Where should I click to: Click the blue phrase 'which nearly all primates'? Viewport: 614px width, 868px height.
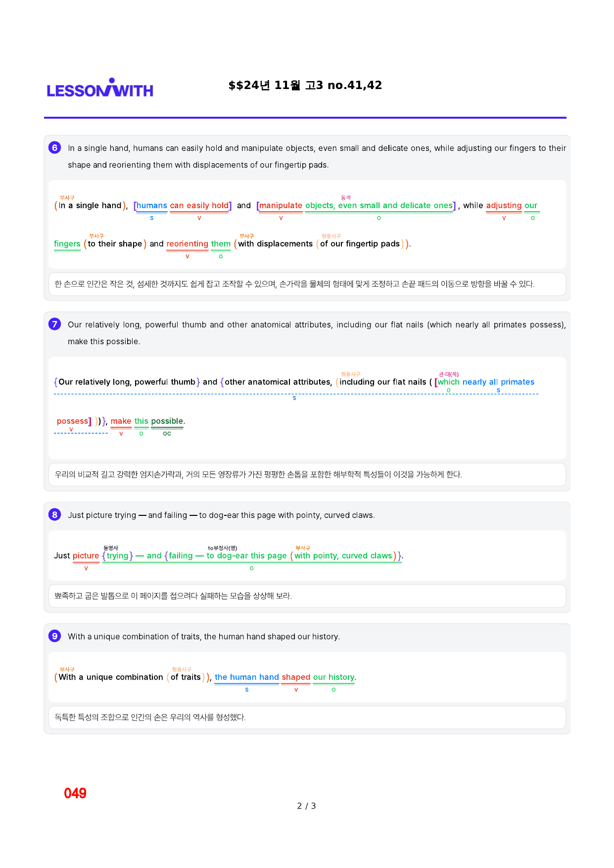486,382
